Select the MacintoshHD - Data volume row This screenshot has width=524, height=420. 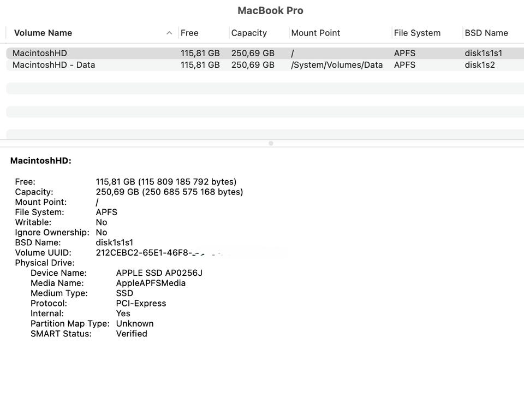[x=265, y=65]
